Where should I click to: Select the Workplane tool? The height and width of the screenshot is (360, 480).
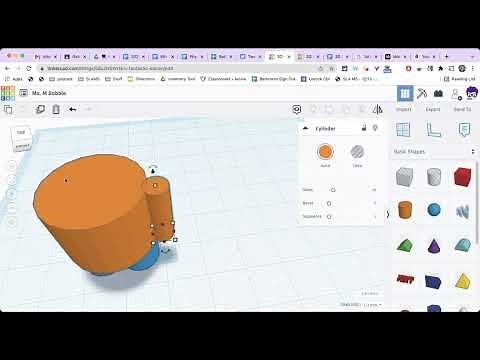point(403,130)
